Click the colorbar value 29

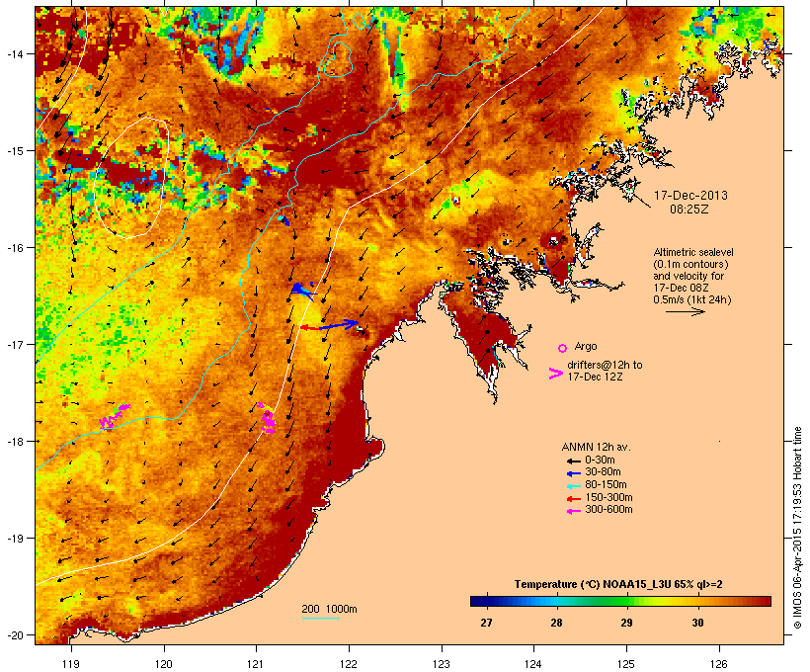tap(626, 623)
